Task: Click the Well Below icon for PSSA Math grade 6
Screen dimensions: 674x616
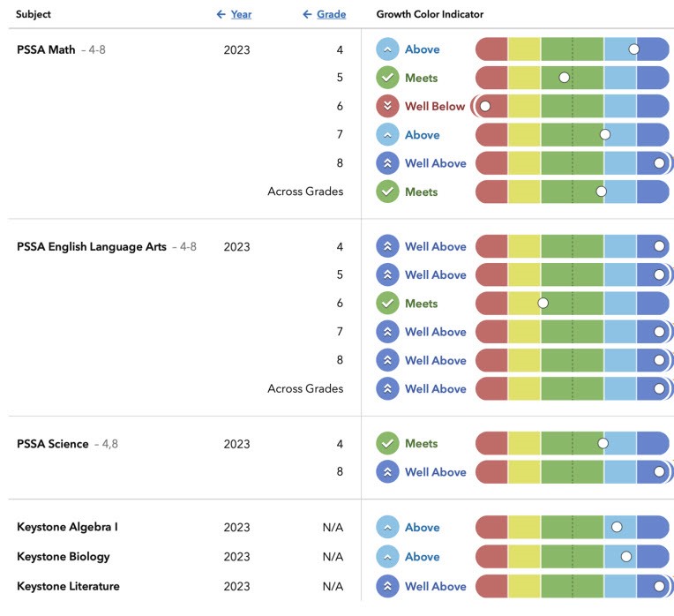Action: click(387, 106)
